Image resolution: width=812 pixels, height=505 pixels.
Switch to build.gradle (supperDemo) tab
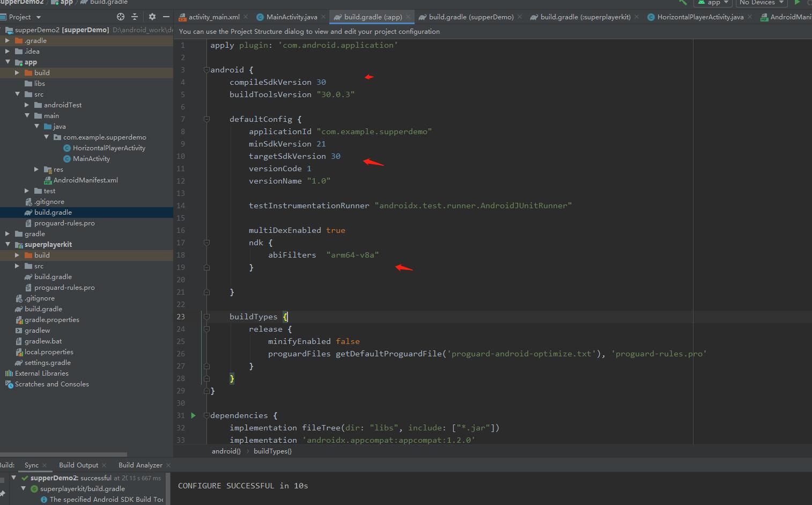(x=471, y=17)
